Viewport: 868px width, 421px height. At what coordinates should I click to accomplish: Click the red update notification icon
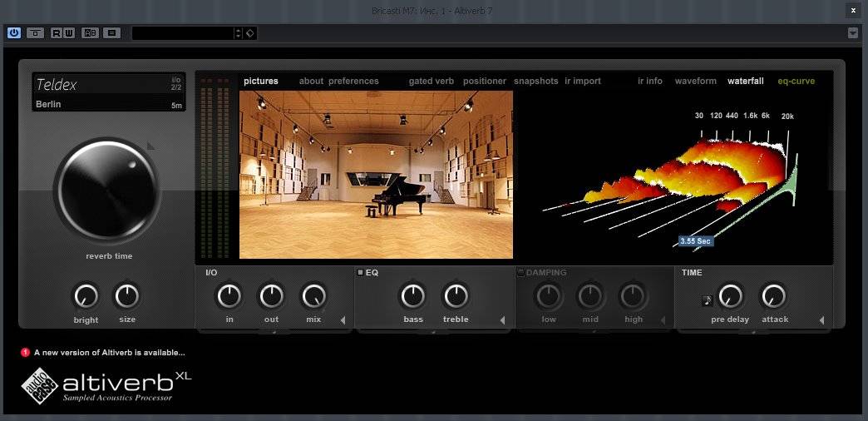pyautogui.click(x=25, y=352)
